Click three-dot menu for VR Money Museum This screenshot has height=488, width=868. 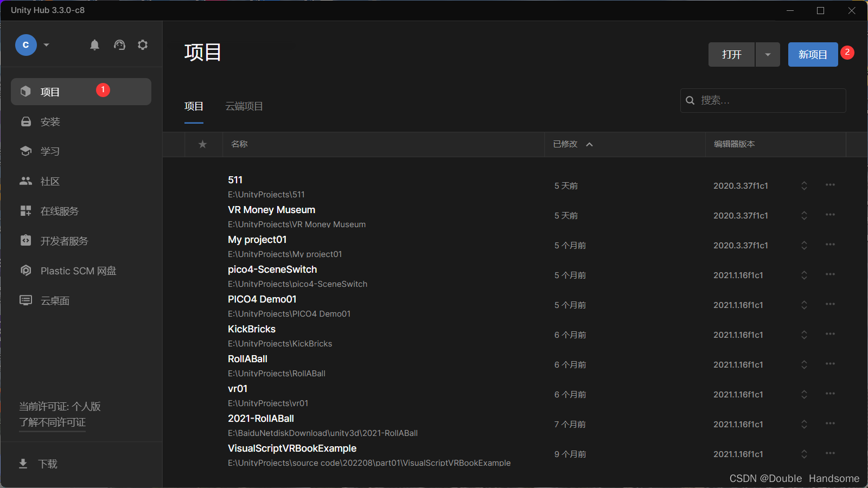coord(830,215)
